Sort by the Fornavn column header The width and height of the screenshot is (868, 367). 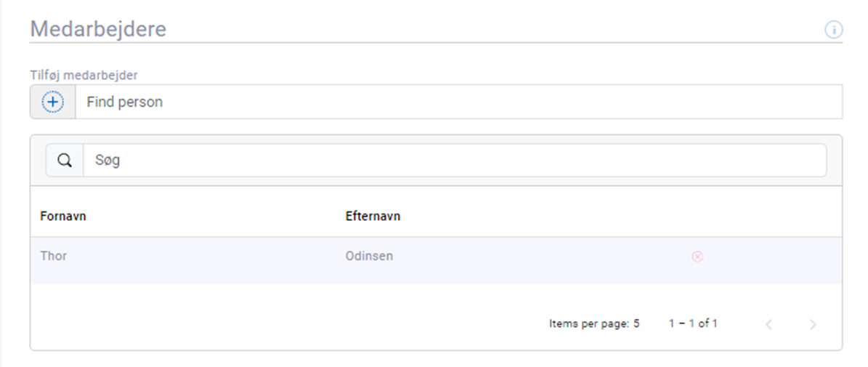point(63,217)
